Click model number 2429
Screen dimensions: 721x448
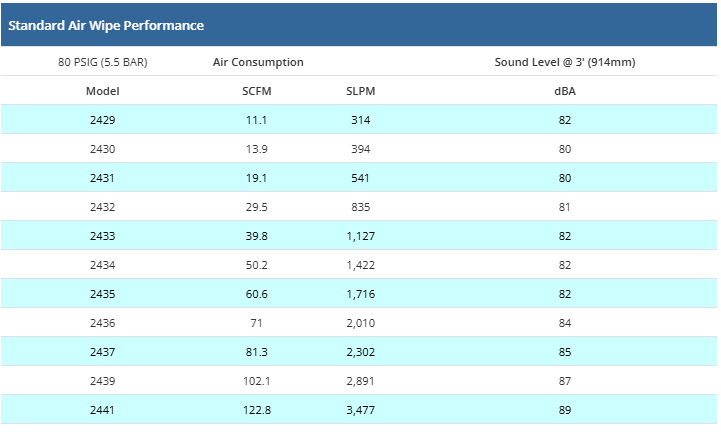coord(104,120)
